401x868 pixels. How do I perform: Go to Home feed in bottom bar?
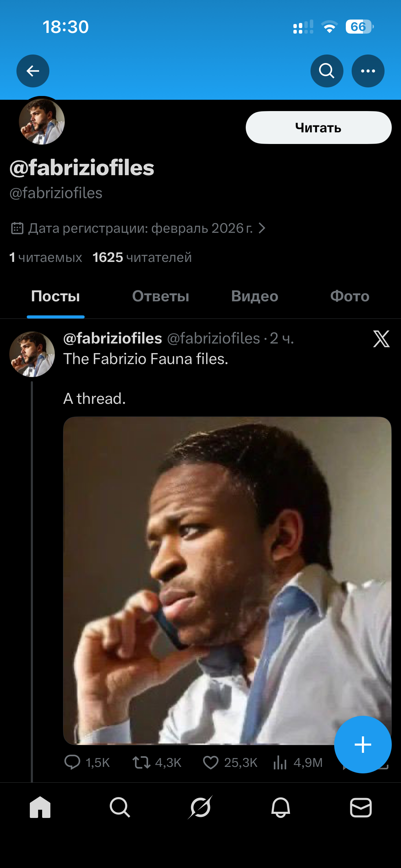tap(40, 807)
